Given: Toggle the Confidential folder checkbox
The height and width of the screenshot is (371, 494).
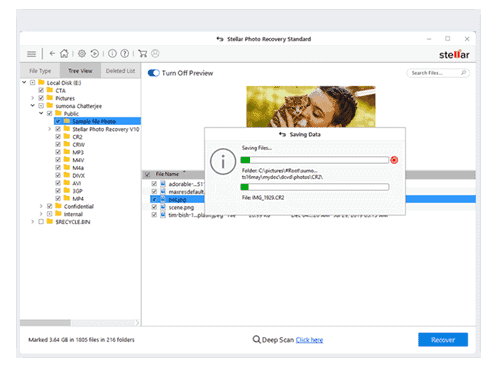Looking at the screenshot, I should [49, 206].
